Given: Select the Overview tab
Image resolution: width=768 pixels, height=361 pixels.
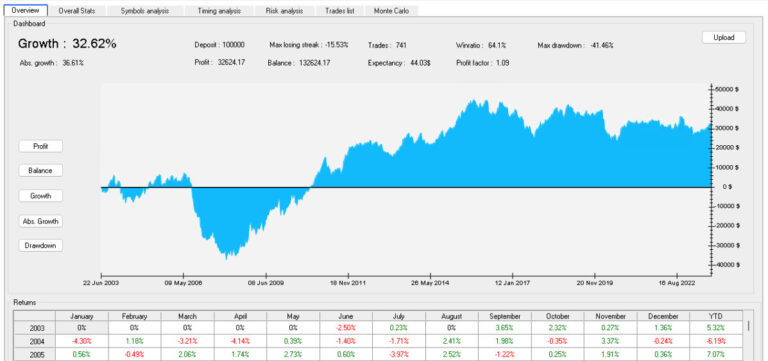Looking at the screenshot, I should tap(24, 10).
